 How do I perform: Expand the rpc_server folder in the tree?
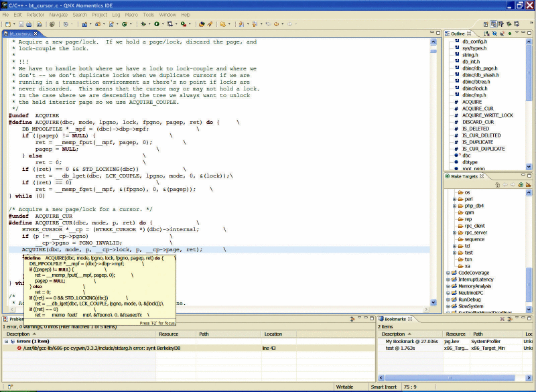pos(455,233)
